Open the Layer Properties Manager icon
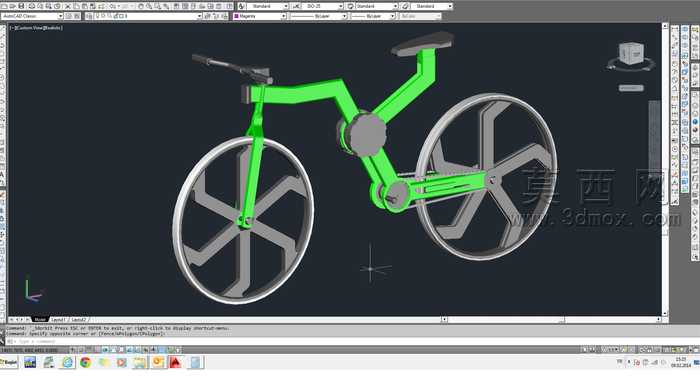The height and width of the screenshot is (392, 700). (89, 16)
